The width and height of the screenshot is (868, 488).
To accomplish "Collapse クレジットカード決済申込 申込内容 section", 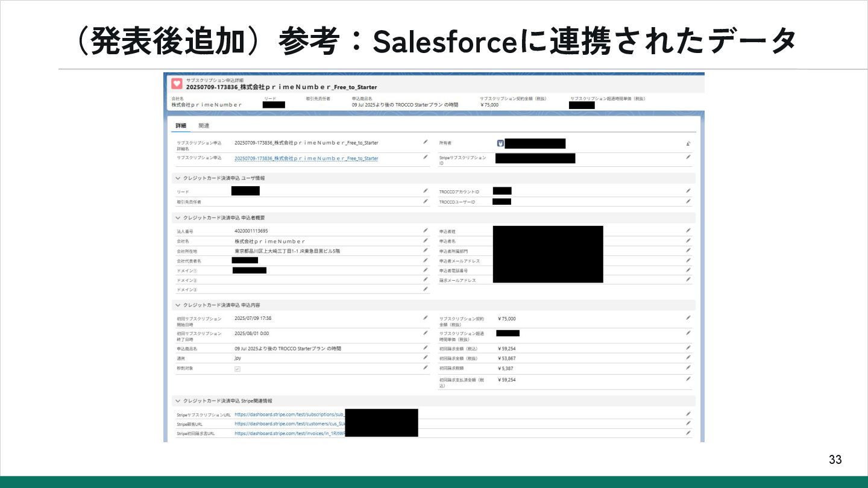I will pyautogui.click(x=178, y=305).
